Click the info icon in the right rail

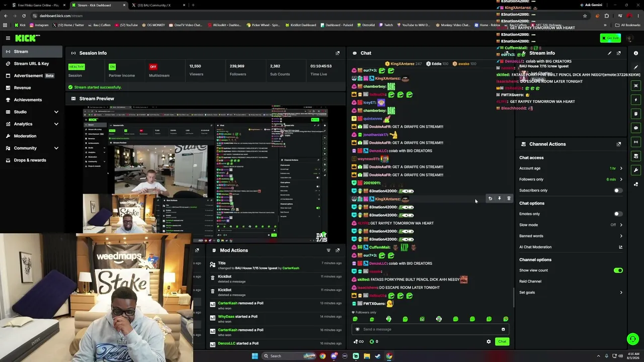pyautogui.click(x=636, y=53)
